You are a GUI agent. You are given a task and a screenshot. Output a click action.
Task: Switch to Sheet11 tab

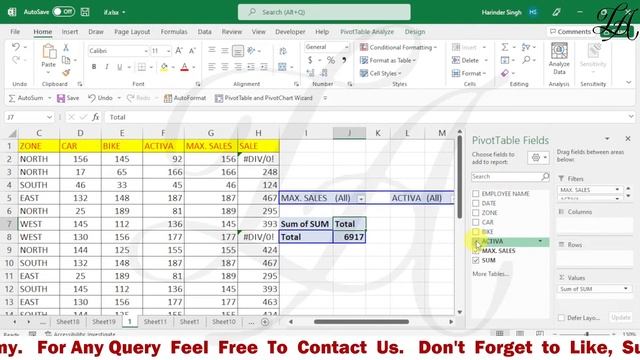(x=155, y=322)
